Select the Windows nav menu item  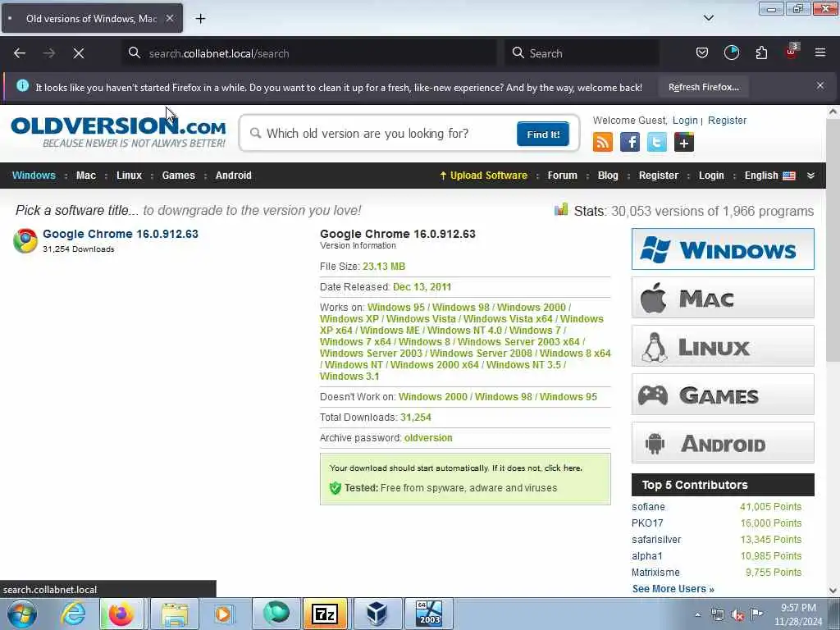point(34,176)
